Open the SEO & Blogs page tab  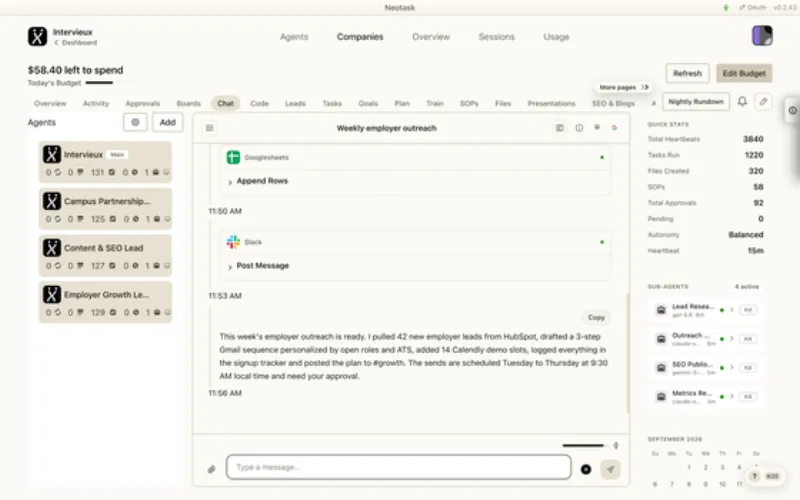(613, 104)
